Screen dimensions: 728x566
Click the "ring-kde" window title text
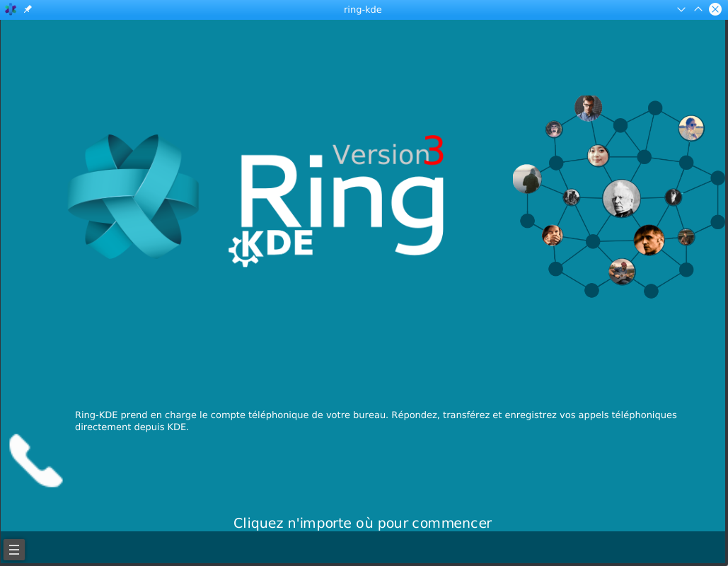pyautogui.click(x=363, y=9)
